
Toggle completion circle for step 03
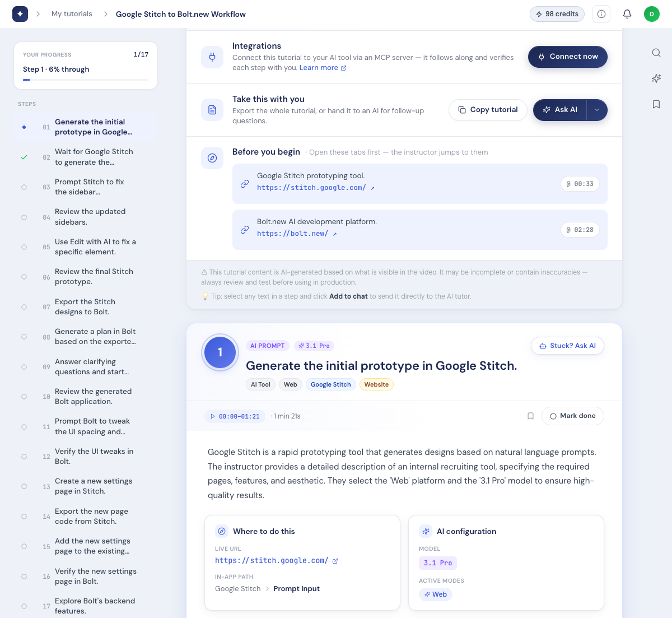click(x=24, y=187)
